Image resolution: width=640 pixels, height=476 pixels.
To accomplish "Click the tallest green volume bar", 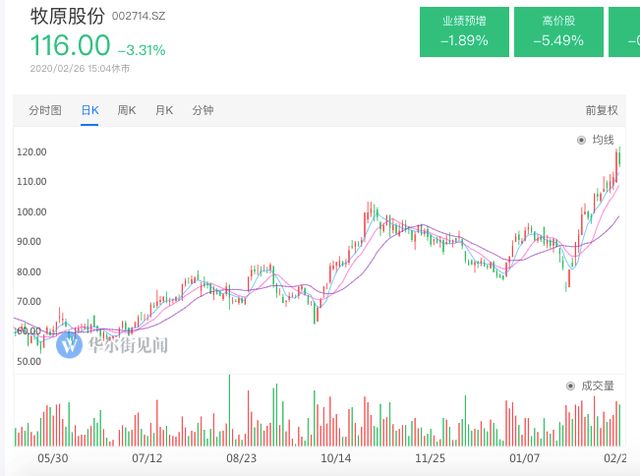I will 230,410.
